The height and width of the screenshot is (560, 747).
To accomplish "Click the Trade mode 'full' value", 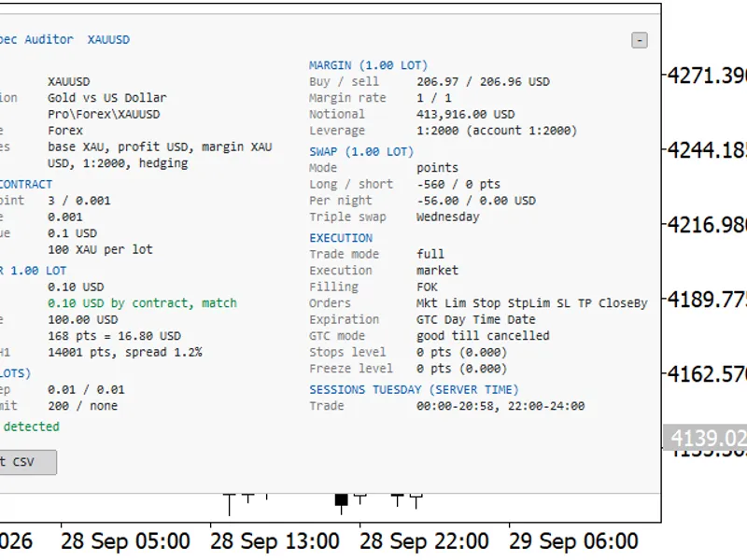I will point(430,254).
